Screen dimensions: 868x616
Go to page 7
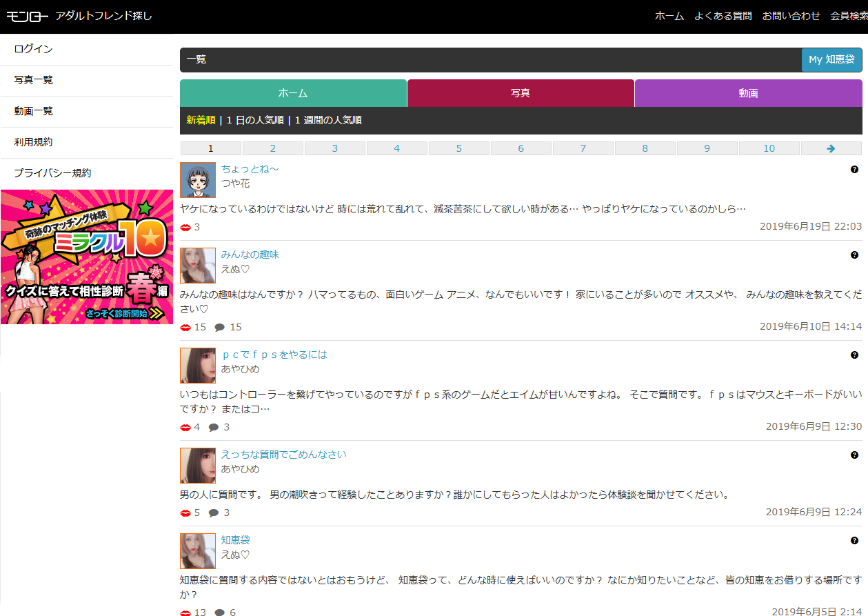coord(583,148)
